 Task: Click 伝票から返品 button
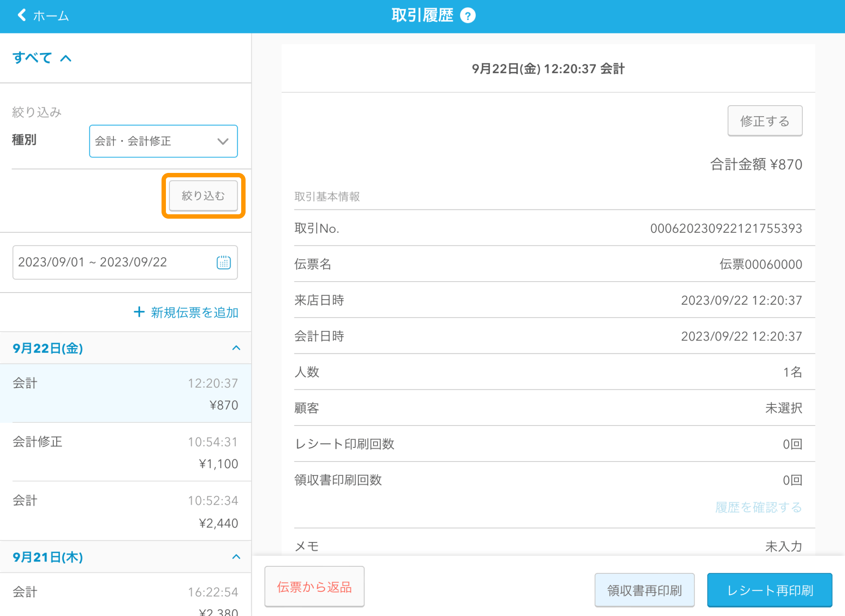pyautogui.click(x=314, y=587)
